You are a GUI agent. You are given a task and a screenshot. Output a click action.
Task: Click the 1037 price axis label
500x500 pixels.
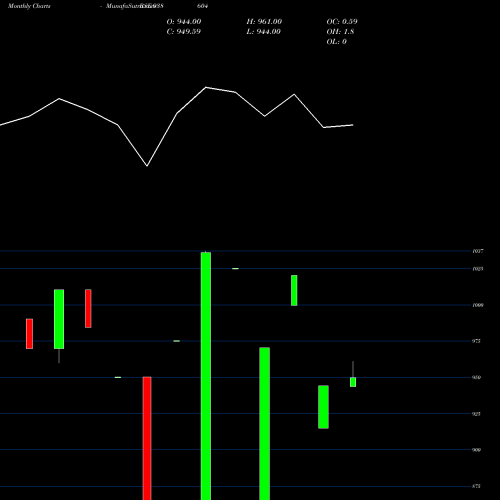pos(478,251)
